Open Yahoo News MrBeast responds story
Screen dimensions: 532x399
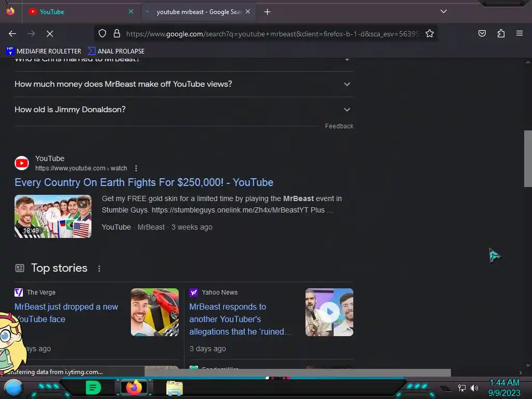(240, 320)
